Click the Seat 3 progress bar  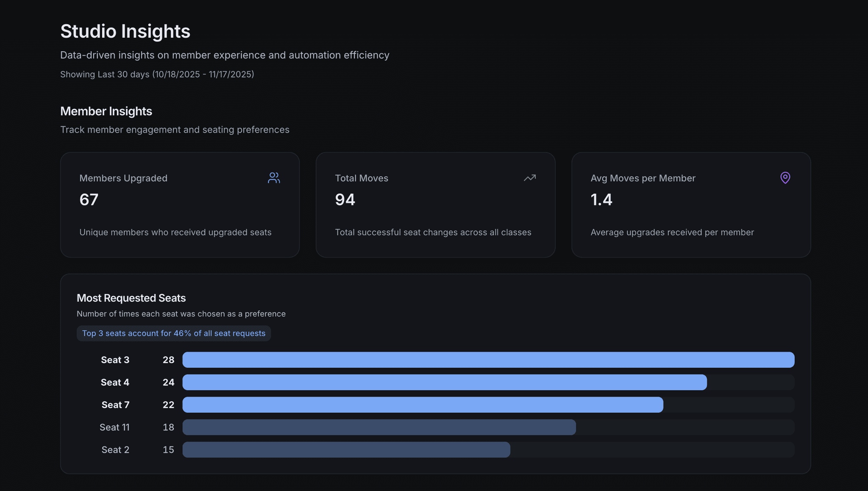click(488, 360)
